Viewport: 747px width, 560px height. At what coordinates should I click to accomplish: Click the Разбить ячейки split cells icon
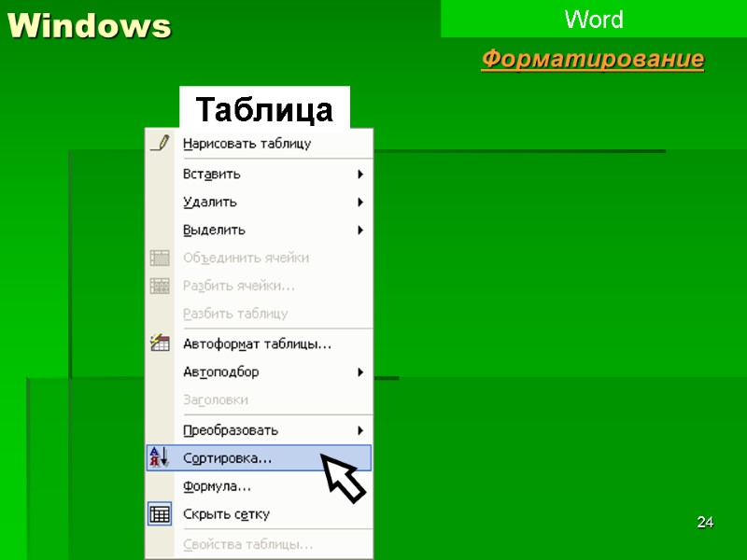[160, 286]
